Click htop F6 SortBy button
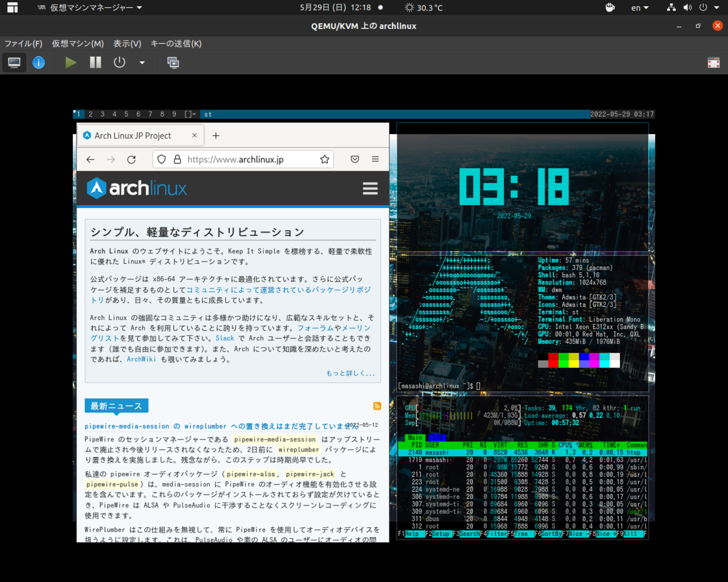The height and width of the screenshot is (582, 728). pos(547,534)
